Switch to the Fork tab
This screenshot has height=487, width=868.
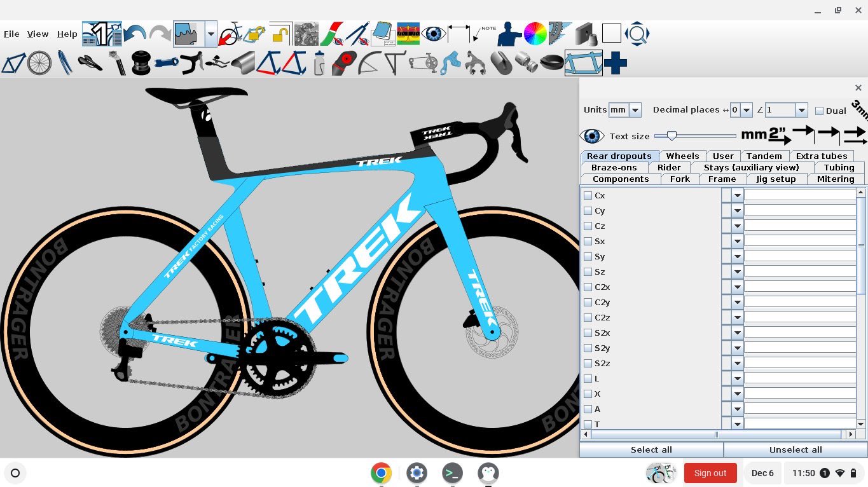(680, 179)
